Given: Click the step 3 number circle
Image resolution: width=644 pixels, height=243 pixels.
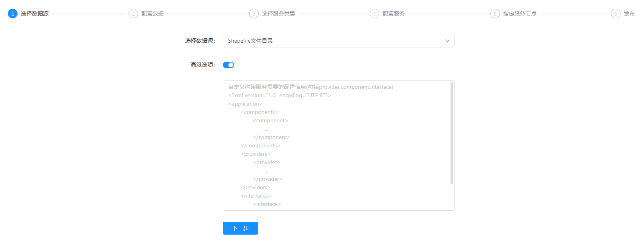Looking at the screenshot, I should (254, 14).
